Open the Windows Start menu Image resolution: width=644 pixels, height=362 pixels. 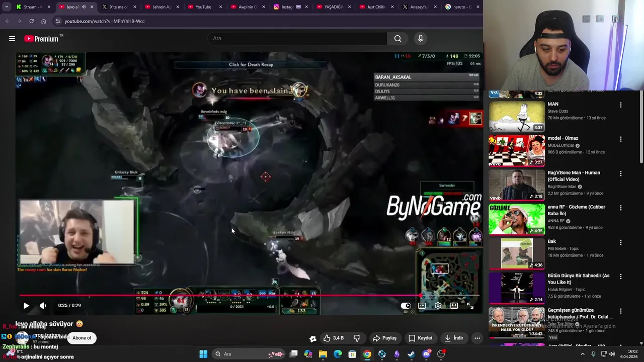coord(203,354)
